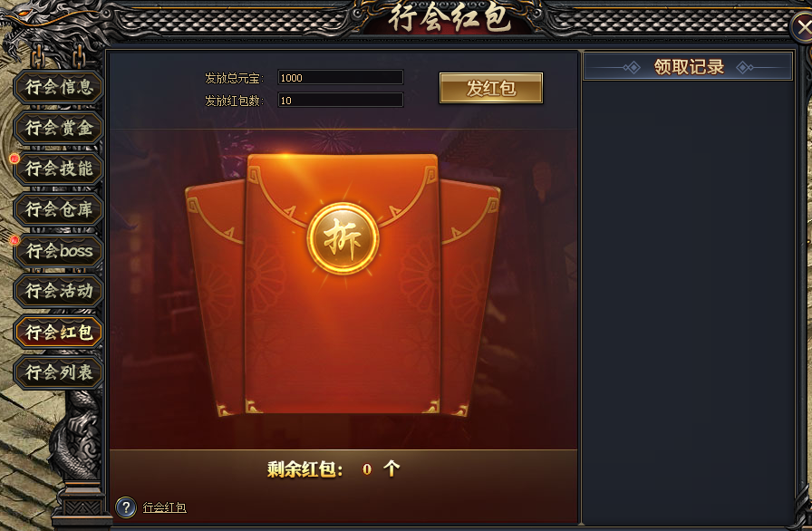The image size is (812, 531).
Task: Select the 行会红包 tab
Action: [59, 332]
